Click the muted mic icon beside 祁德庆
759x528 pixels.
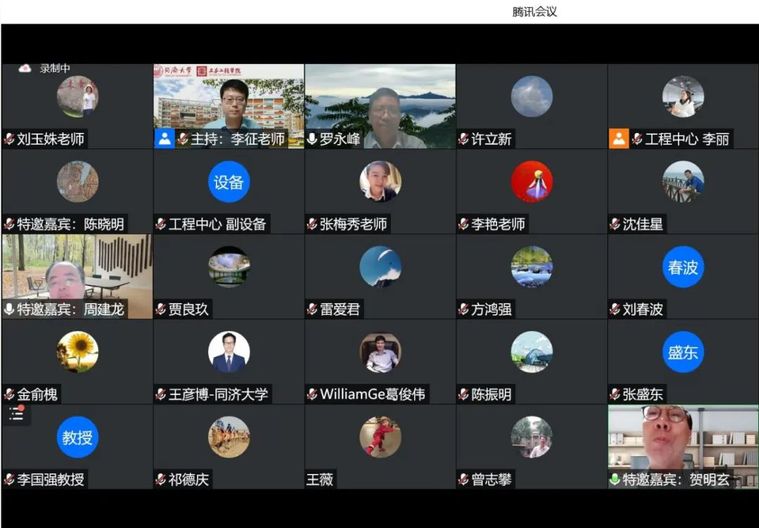pyautogui.click(x=161, y=479)
